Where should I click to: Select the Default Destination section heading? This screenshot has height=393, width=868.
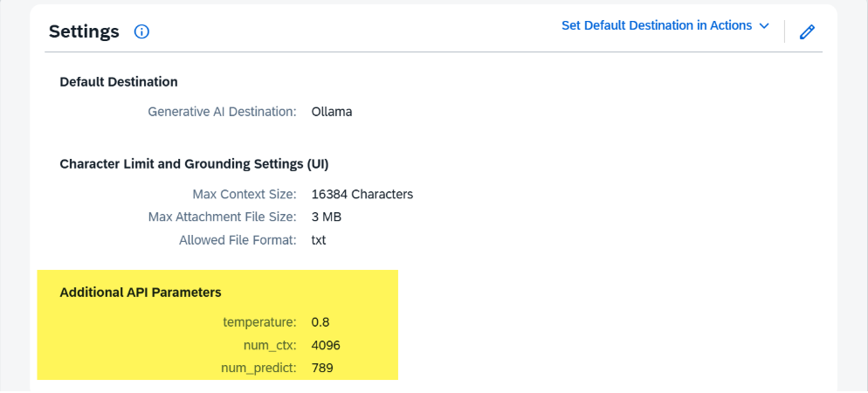(x=119, y=82)
